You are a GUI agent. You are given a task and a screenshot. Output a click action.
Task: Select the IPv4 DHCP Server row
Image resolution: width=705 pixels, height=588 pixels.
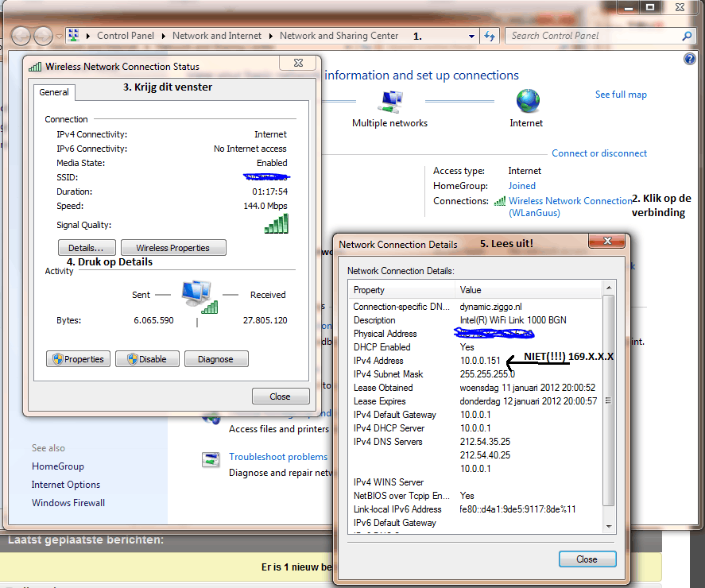[475, 428]
